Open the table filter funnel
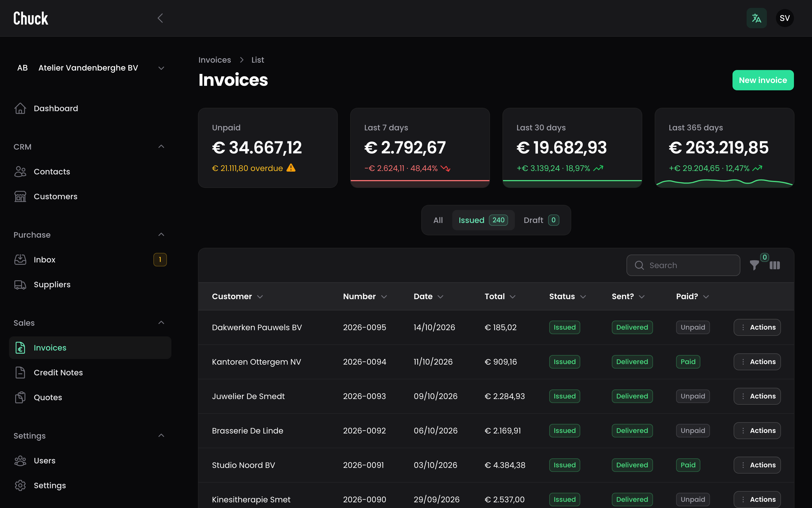The width and height of the screenshot is (812, 508). click(x=754, y=265)
